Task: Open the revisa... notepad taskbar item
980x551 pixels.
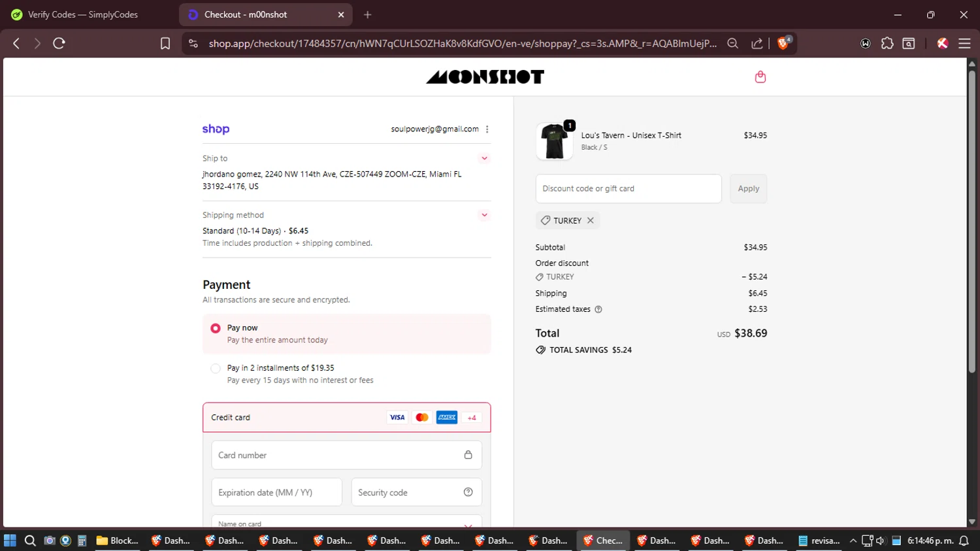Action: click(819, 541)
